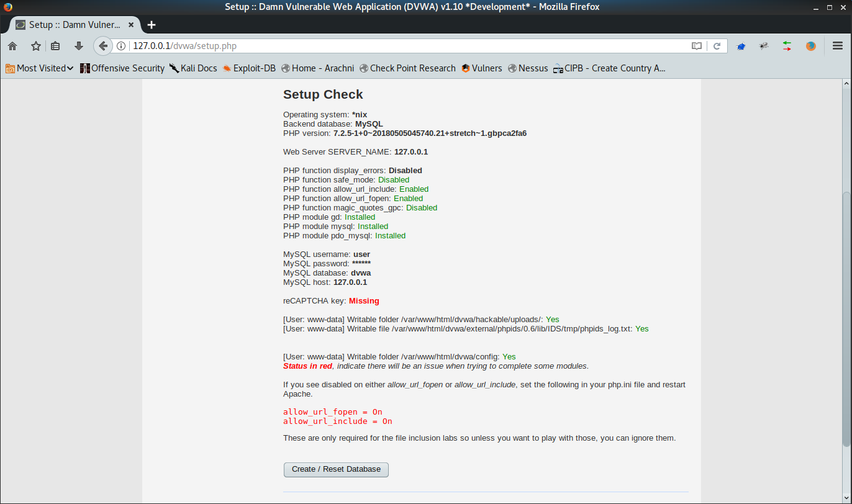Reload the page with the refresh icon

717,46
